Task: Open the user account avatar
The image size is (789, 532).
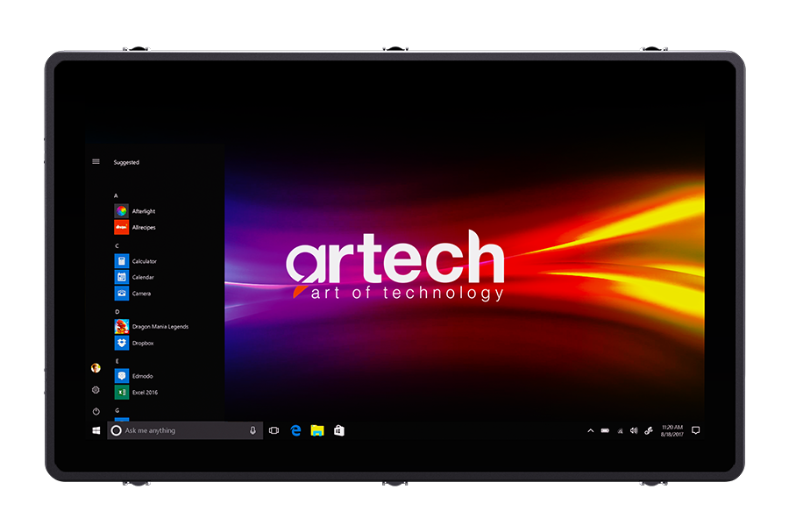Action: (96, 368)
